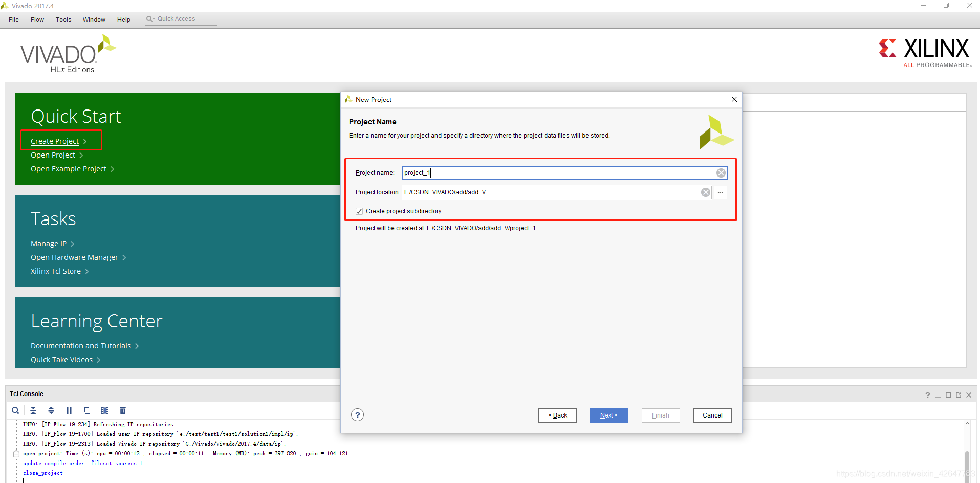Open Quick Take Videos link
Image resolution: width=980 pixels, height=483 pixels.
tap(61, 360)
